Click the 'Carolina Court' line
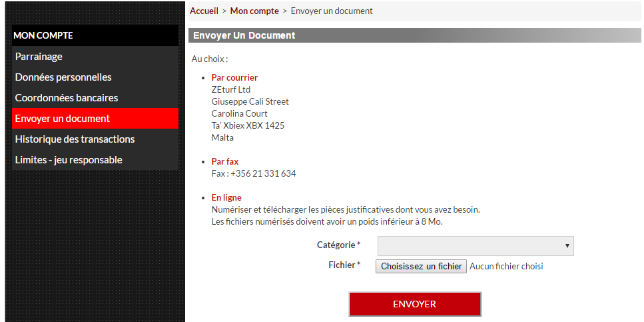Image resolution: width=644 pixels, height=322 pixels. pos(240,113)
